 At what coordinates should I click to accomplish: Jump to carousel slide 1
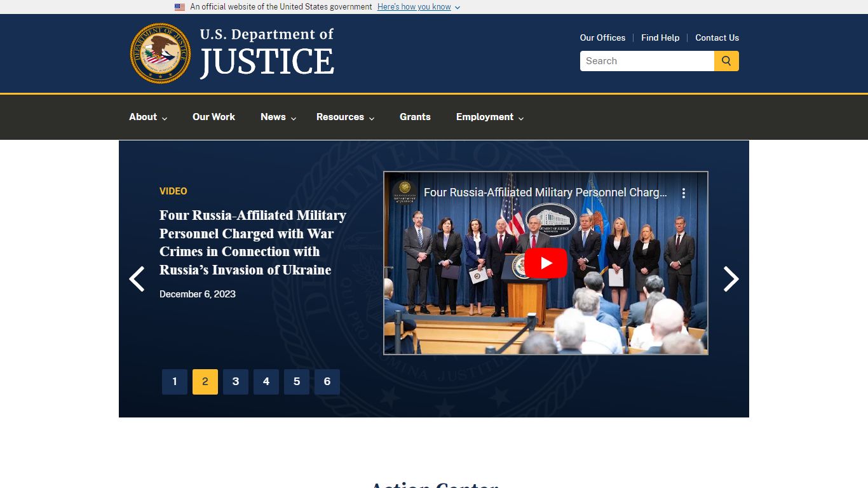point(175,382)
